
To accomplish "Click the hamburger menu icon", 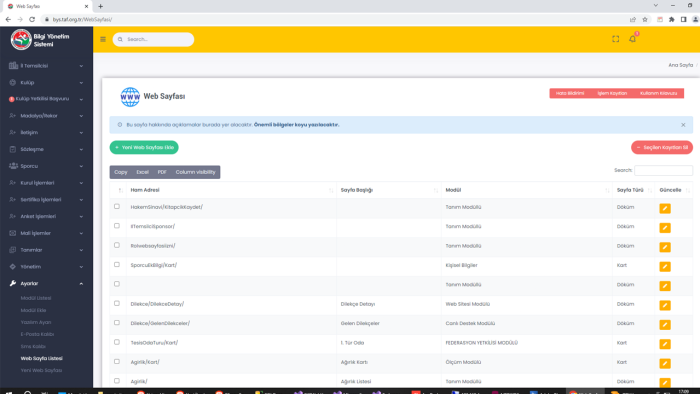I will [x=103, y=39].
